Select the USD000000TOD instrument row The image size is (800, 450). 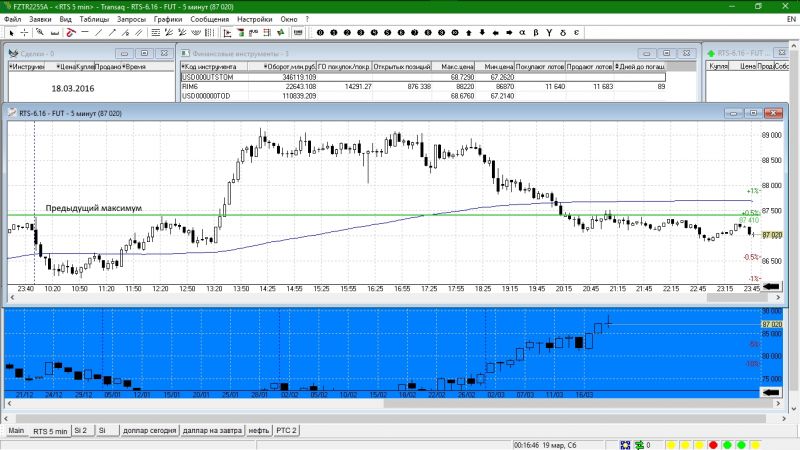423,95
